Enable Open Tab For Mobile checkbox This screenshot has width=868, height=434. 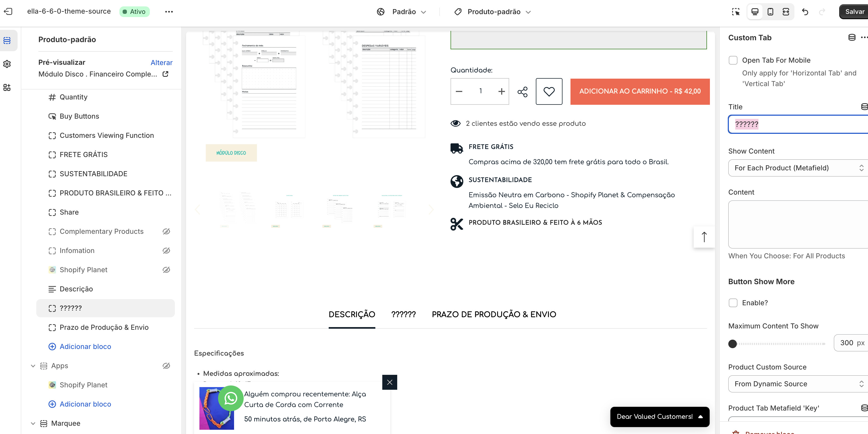tap(733, 60)
